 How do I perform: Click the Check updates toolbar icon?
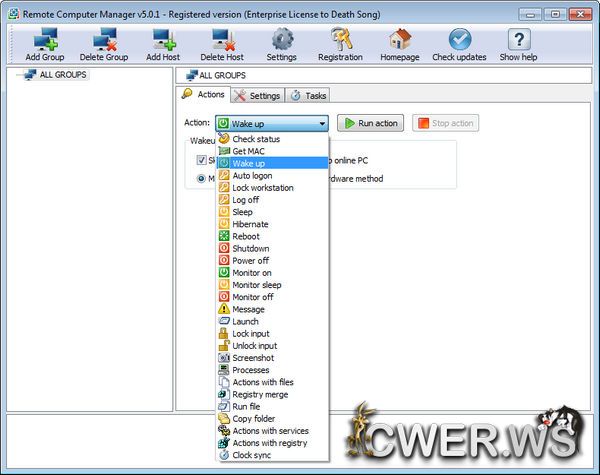(460, 40)
